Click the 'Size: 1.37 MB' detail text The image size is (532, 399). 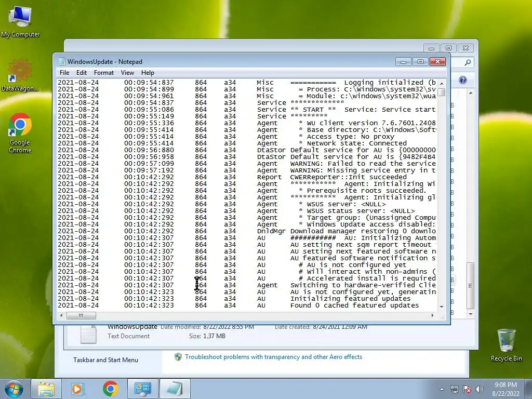click(x=207, y=336)
